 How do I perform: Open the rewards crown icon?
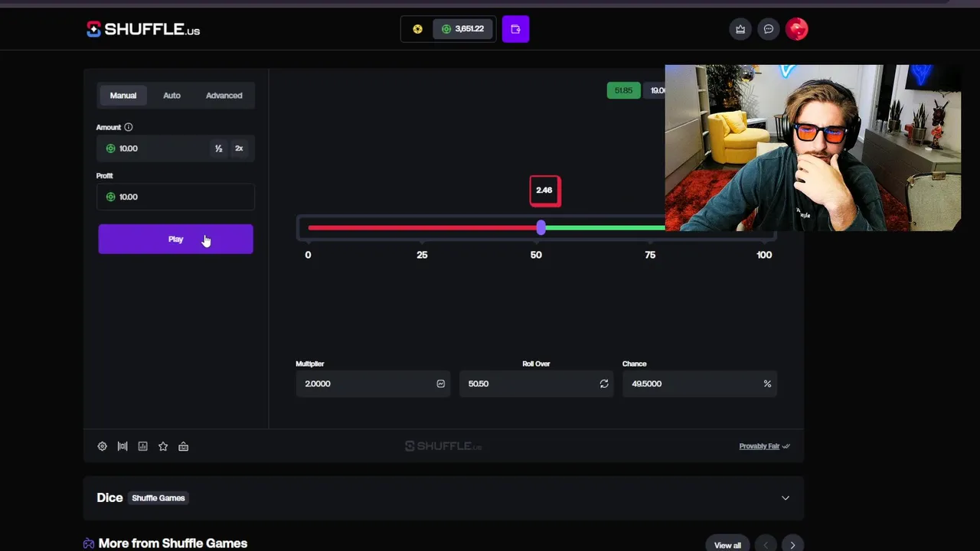pos(740,29)
